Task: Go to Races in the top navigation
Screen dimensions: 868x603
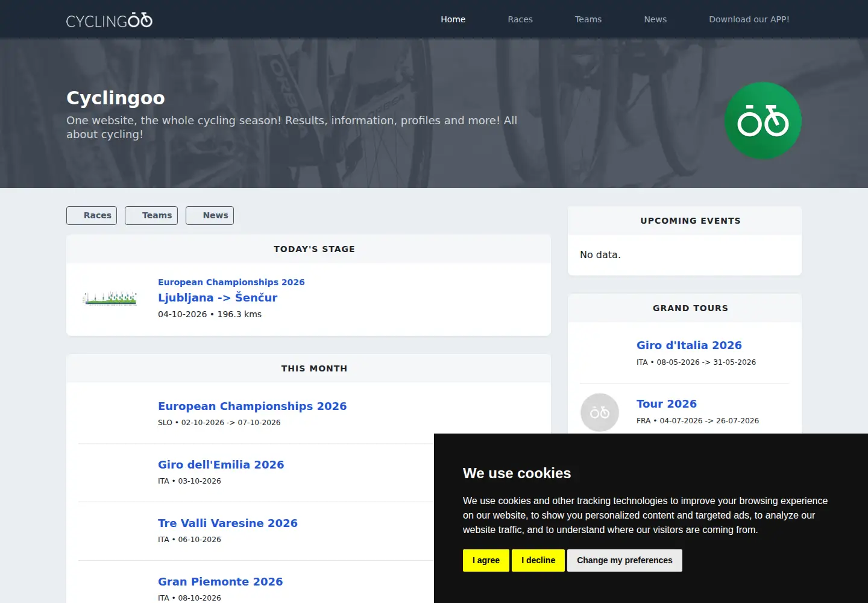Action: point(520,19)
